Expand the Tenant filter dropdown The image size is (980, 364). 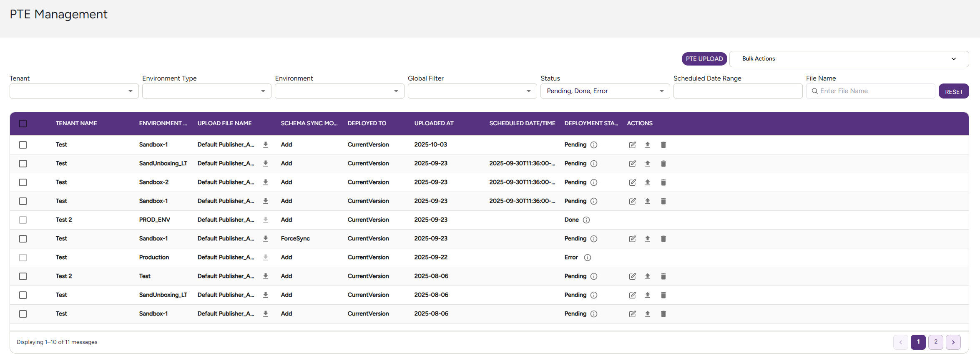point(74,91)
